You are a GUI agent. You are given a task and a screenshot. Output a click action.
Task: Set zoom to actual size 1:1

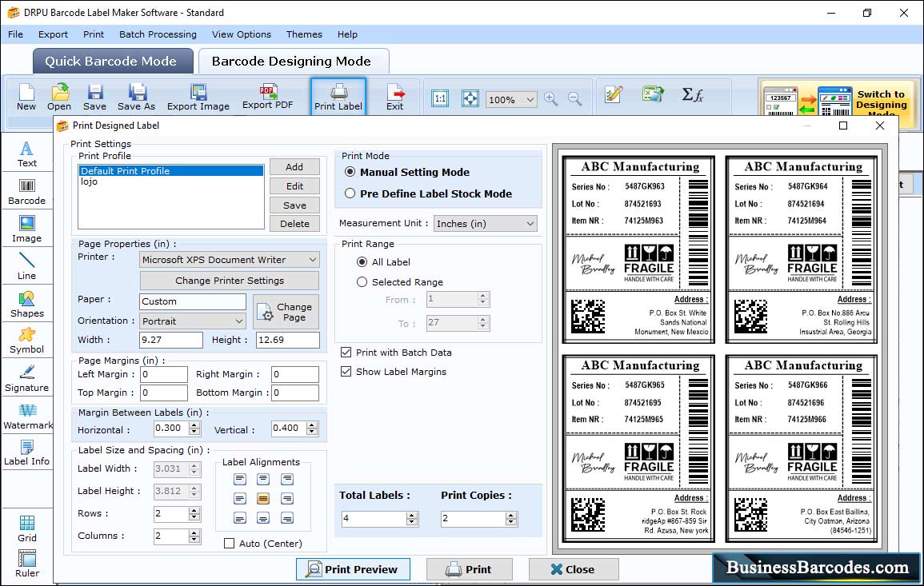point(440,98)
